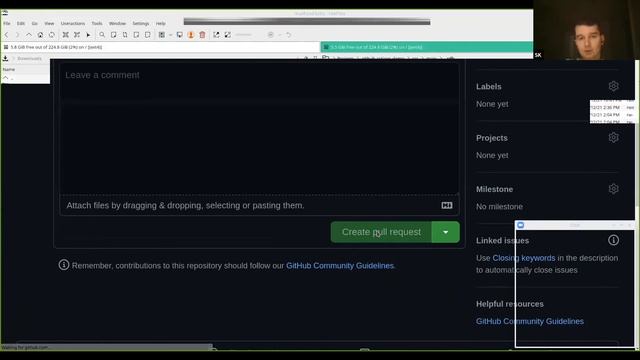The height and width of the screenshot is (360, 640).
Task: Click info icon beside the Remember notice
Action: [64, 265]
